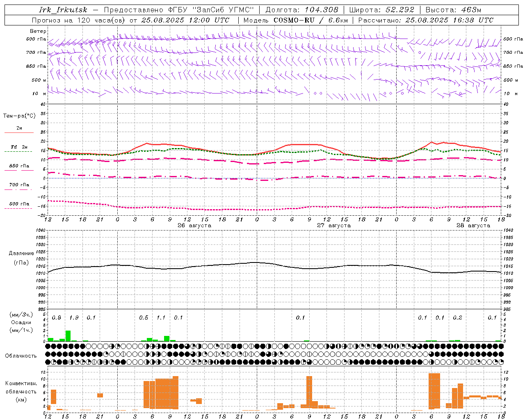Click the left '1040' pressure axis value
Screen dimensions: 525x420
[x=40, y=231]
